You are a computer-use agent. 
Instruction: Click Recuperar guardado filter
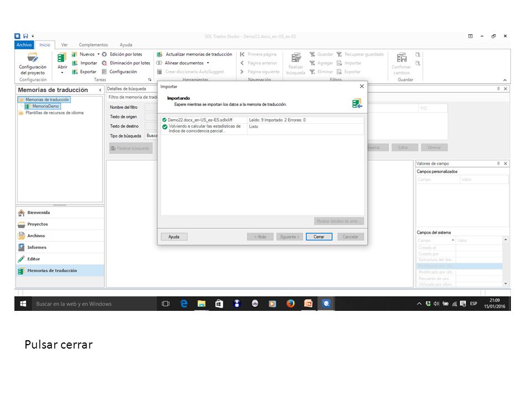360,54
